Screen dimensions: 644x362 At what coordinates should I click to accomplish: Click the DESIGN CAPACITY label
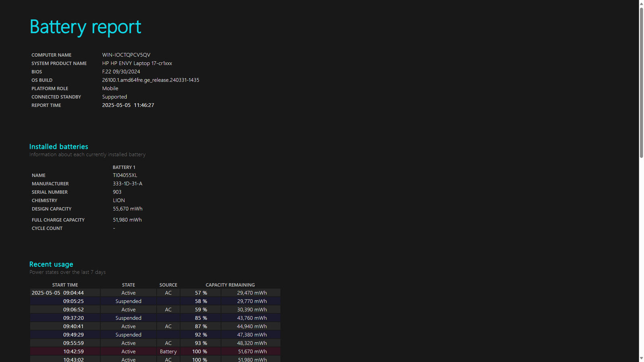pos(52,209)
